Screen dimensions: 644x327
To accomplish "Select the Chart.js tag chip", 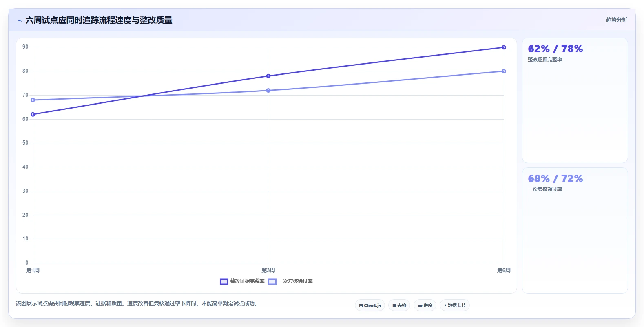I will point(370,305).
